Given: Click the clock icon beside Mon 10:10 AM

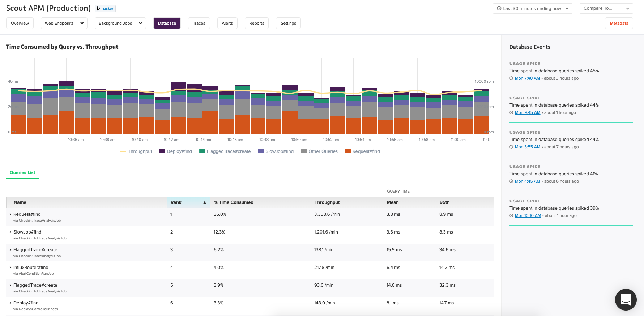Looking at the screenshot, I should [511, 215].
